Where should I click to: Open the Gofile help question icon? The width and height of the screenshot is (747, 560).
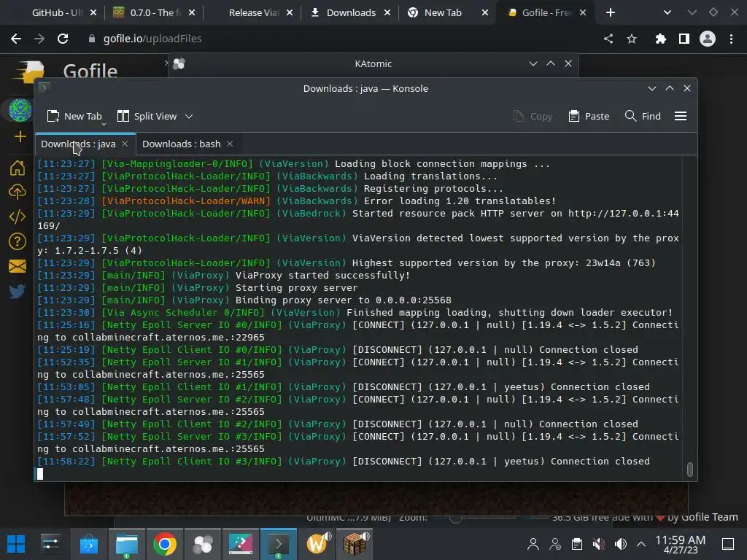[x=18, y=242]
